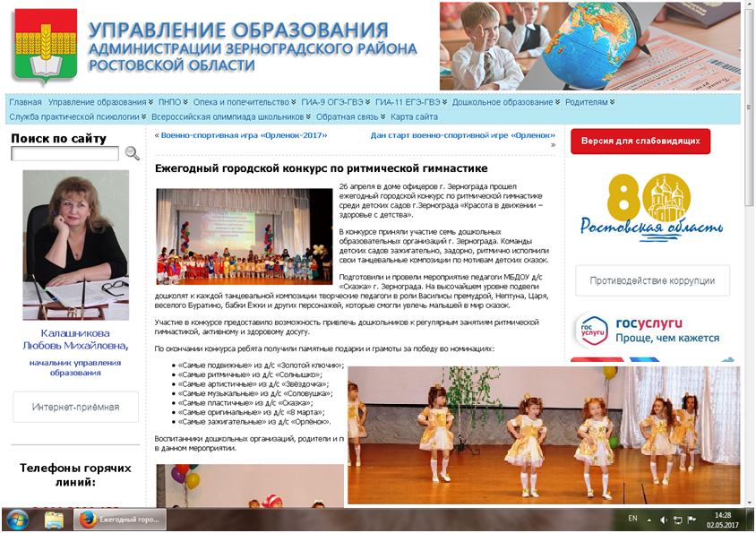This screenshot has height=533, width=756.
Task: Click the article title heading
Action: coord(321,168)
